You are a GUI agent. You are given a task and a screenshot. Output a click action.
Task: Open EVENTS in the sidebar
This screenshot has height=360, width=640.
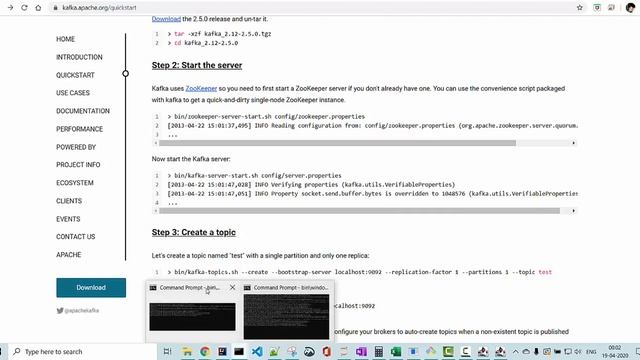pyautogui.click(x=68, y=219)
